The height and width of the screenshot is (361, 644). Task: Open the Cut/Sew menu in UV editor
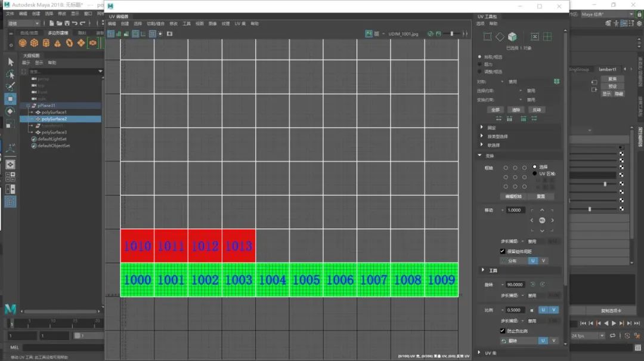point(156,24)
